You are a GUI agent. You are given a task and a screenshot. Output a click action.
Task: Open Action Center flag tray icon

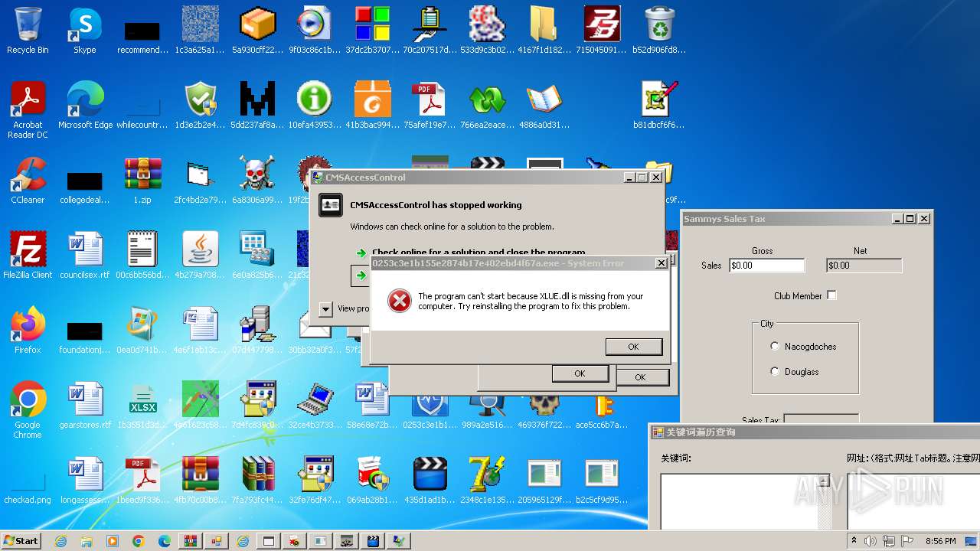pyautogui.click(x=908, y=541)
